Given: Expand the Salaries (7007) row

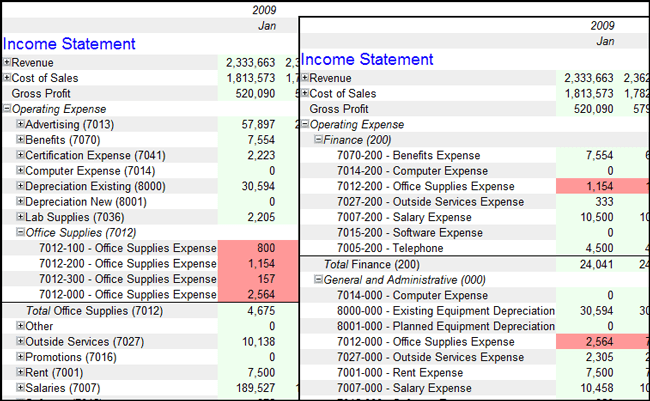Looking at the screenshot, I should pyautogui.click(x=20, y=387).
